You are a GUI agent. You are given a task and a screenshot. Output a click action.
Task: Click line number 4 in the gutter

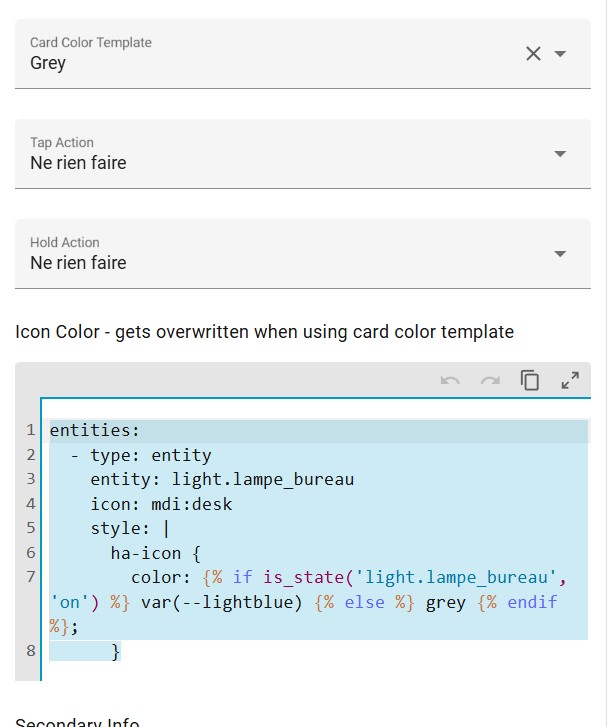tap(30, 504)
